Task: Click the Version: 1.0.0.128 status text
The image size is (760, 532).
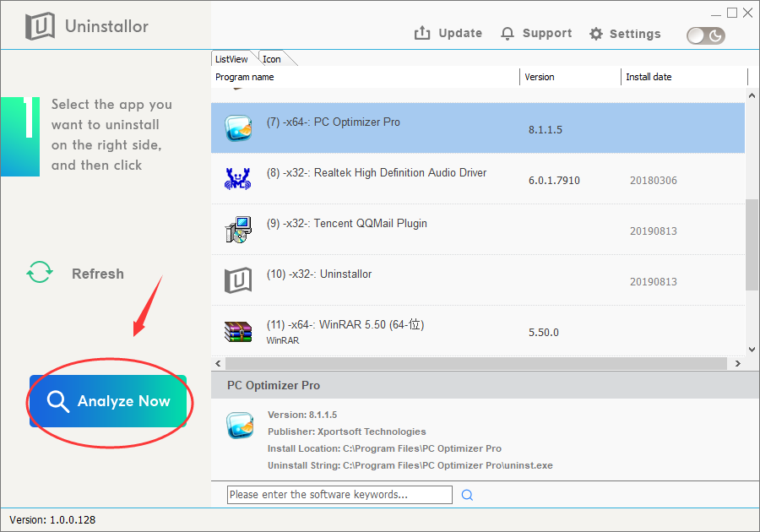Action: (x=52, y=520)
